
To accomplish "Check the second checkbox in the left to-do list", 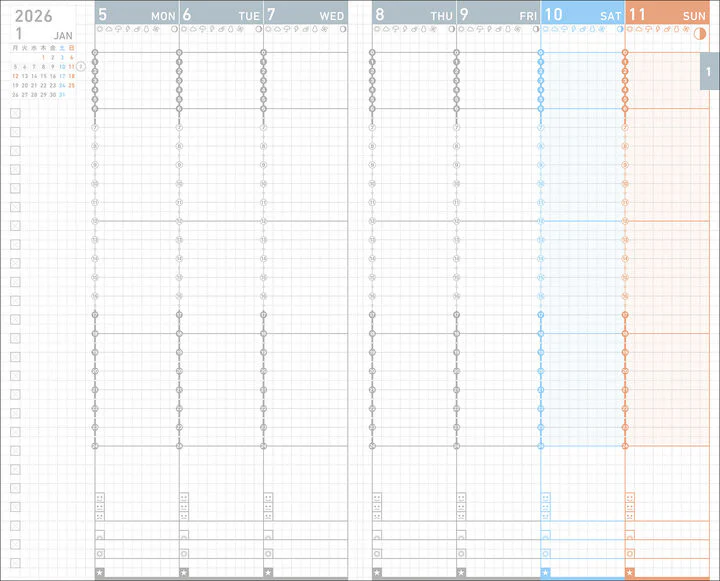I will click(x=15, y=132).
